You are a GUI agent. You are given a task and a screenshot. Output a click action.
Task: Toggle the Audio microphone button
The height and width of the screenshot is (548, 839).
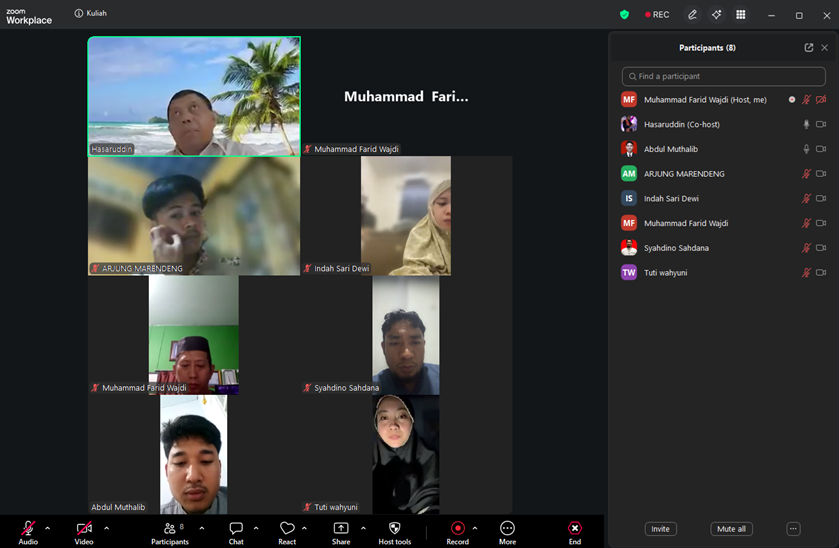coord(28,532)
